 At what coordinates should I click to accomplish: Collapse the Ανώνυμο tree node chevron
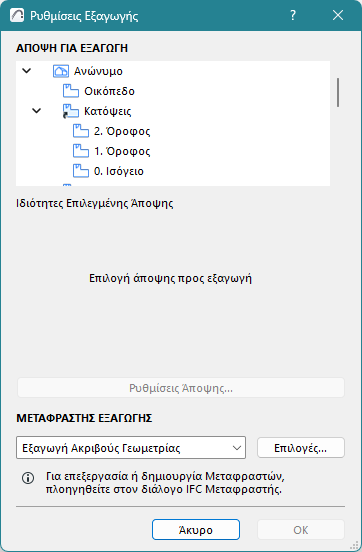(x=27, y=71)
